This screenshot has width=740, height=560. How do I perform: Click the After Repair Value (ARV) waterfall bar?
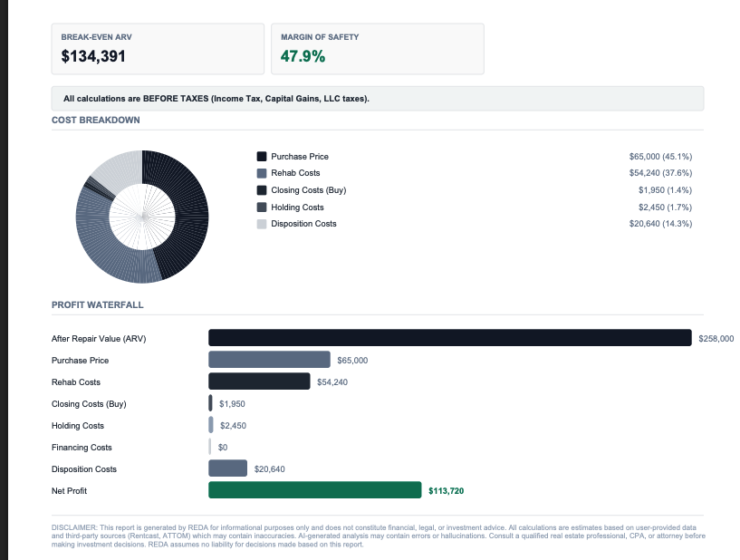point(450,338)
